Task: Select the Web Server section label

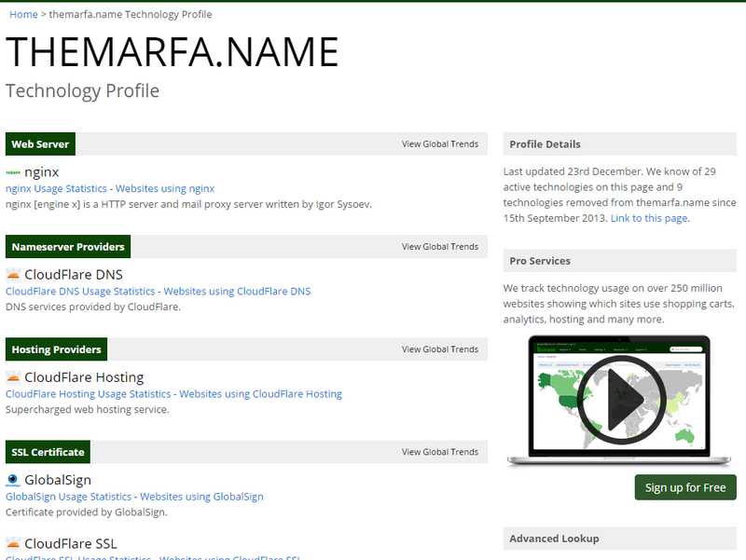Action: coord(40,144)
